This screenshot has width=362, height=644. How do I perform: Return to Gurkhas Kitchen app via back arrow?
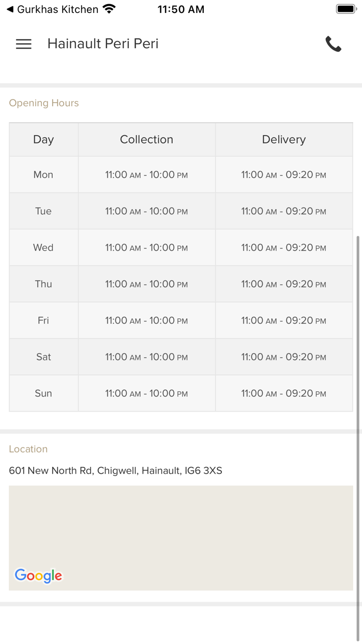[x=10, y=9]
